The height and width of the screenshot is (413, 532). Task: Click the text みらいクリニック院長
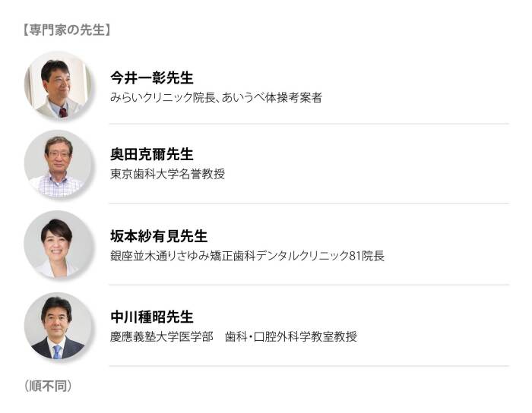pyautogui.click(x=160, y=98)
